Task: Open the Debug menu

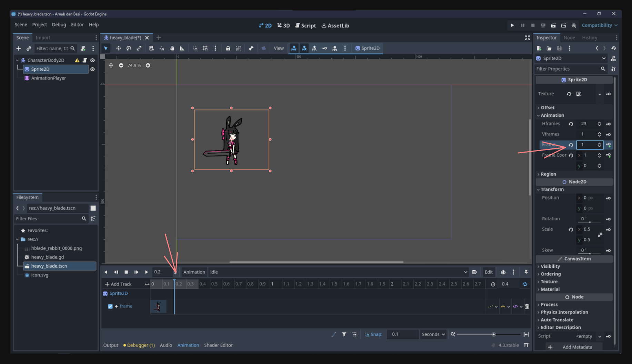Action: coord(59,25)
